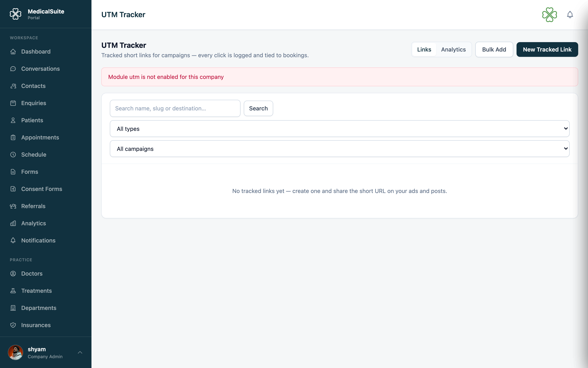Open Treatments label under Practice
This screenshot has width=588, height=368.
[37, 291]
